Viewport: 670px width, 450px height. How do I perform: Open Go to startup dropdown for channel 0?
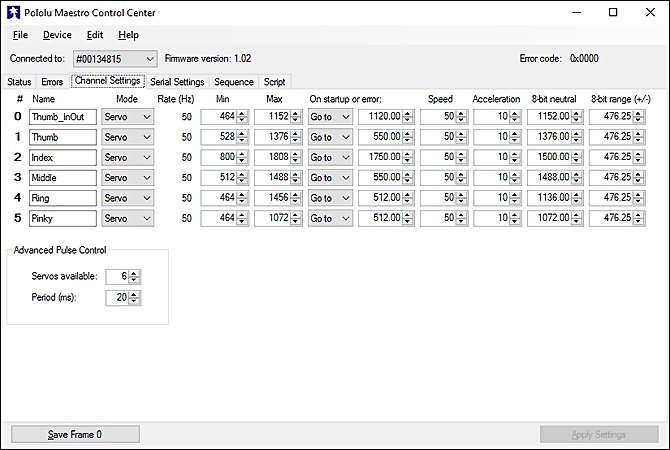[x=330, y=117]
